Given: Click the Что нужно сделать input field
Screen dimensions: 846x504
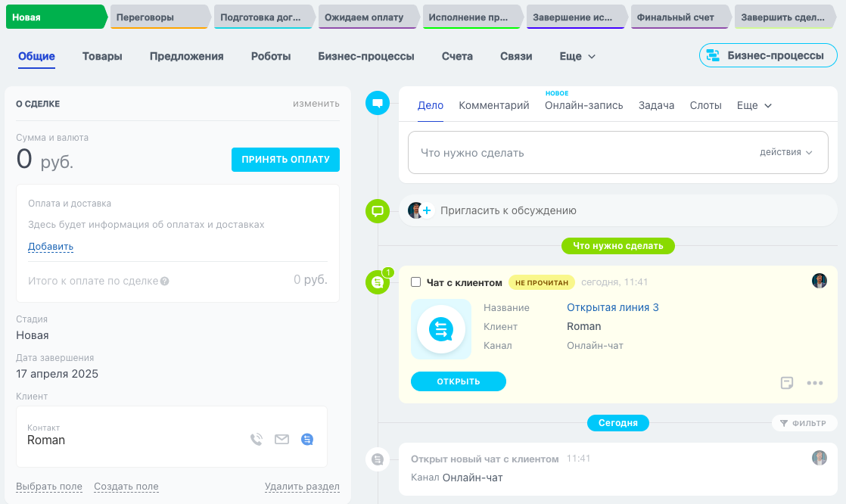Looking at the screenshot, I should (617, 153).
